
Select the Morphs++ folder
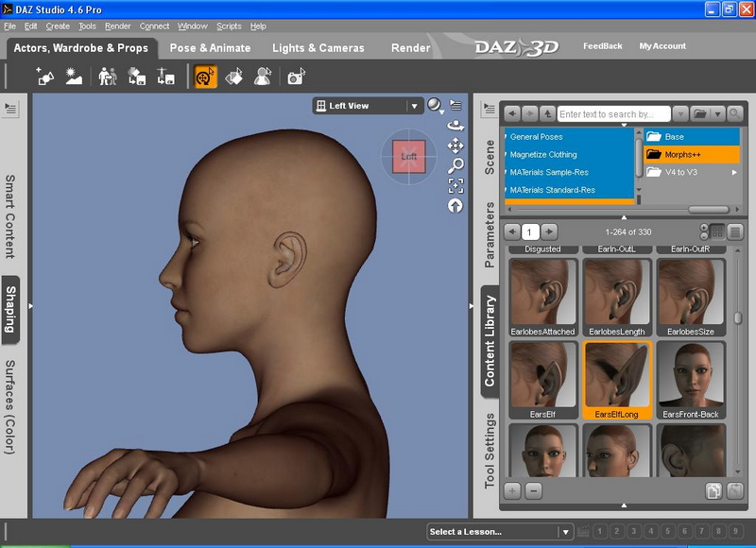[x=692, y=154]
